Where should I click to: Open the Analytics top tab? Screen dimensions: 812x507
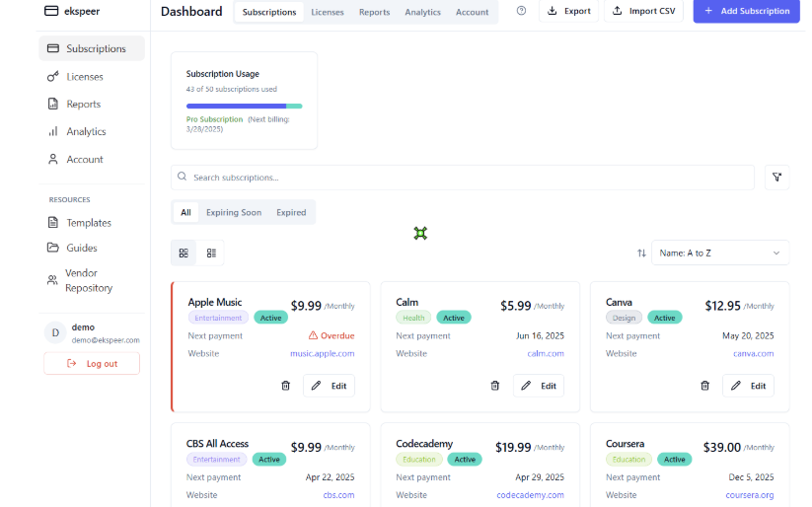[422, 12]
